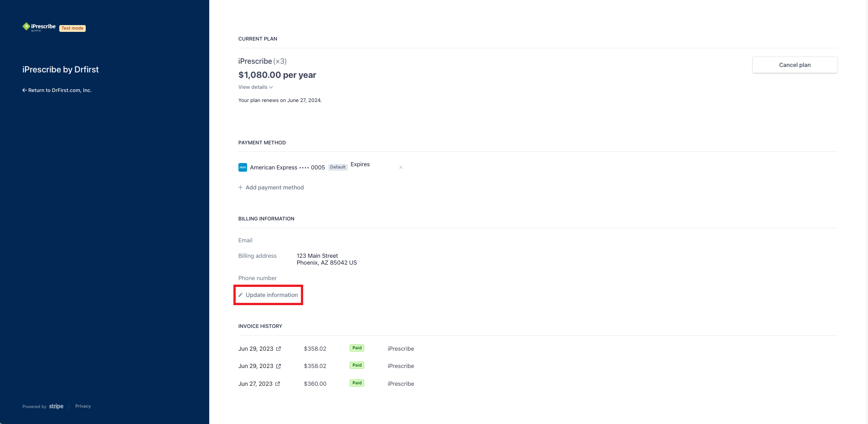The height and width of the screenshot is (424, 868).
Task: Click the Paid badge on $360.00 invoice
Action: pos(357,383)
